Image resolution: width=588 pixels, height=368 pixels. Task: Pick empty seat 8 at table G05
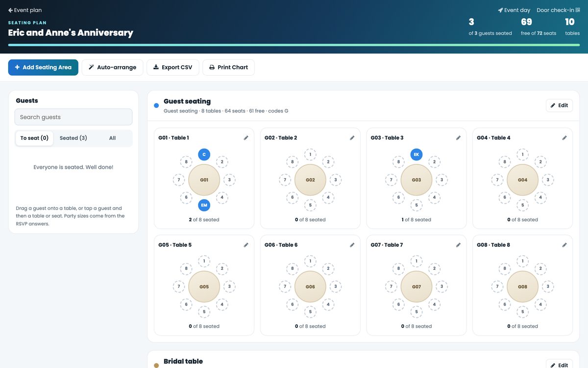click(x=186, y=268)
